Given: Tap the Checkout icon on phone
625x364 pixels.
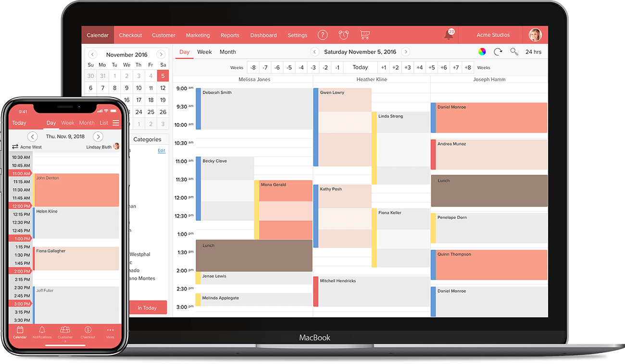Looking at the screenshot, I should pyautogui.click(x=88, y=332).
